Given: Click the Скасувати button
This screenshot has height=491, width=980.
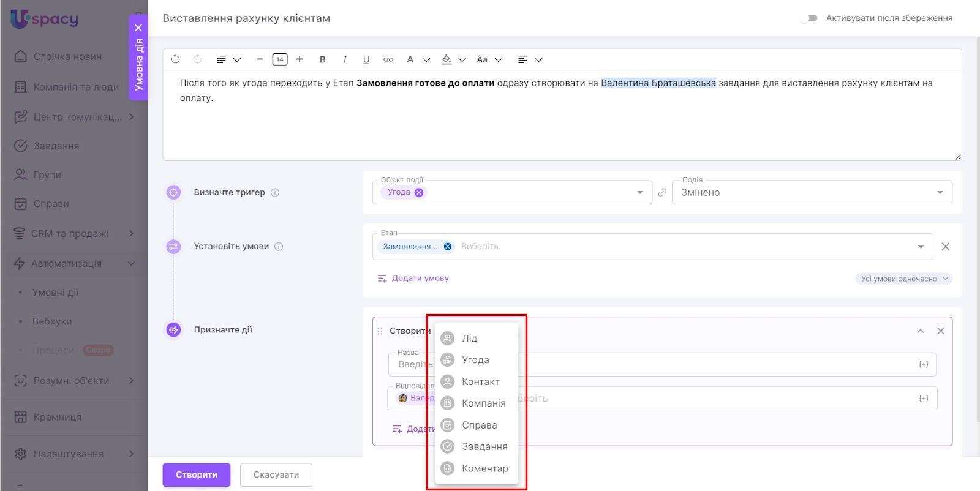Looking at the screenshot, I should [x=276, y=474].
